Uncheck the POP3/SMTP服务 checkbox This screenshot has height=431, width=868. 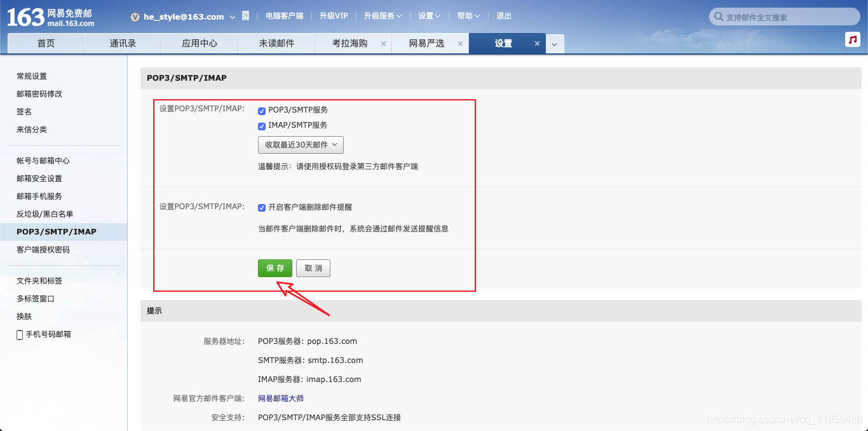[262, 110]
